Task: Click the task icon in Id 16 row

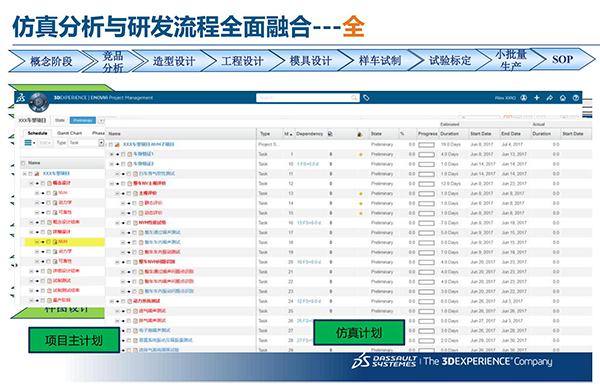Action: [x=135, y=223]
